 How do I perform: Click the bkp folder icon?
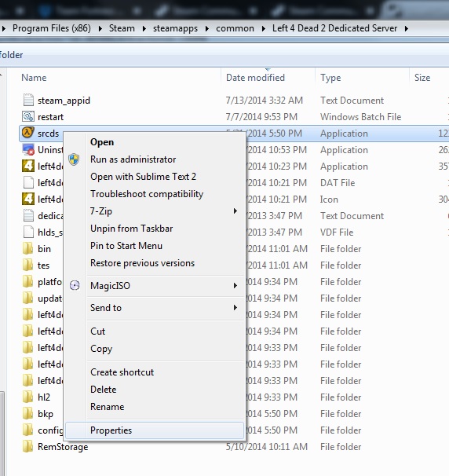tap(27, 413)
